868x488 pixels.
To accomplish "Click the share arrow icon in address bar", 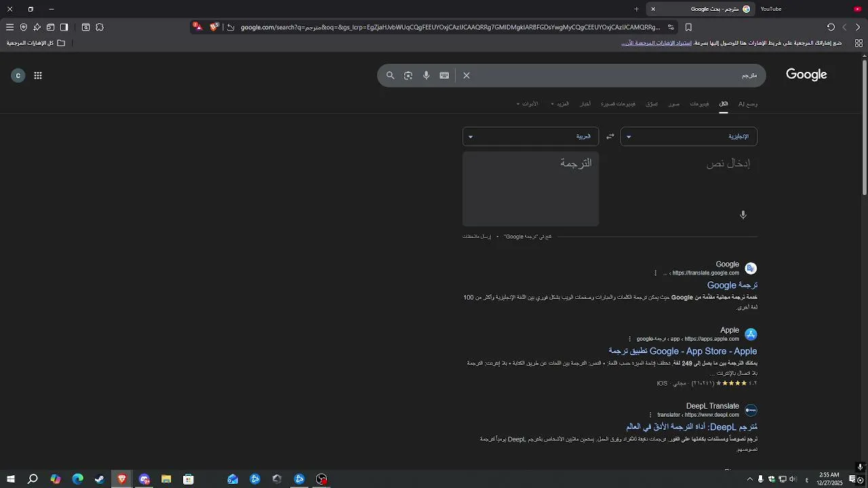I will [231, 27].
